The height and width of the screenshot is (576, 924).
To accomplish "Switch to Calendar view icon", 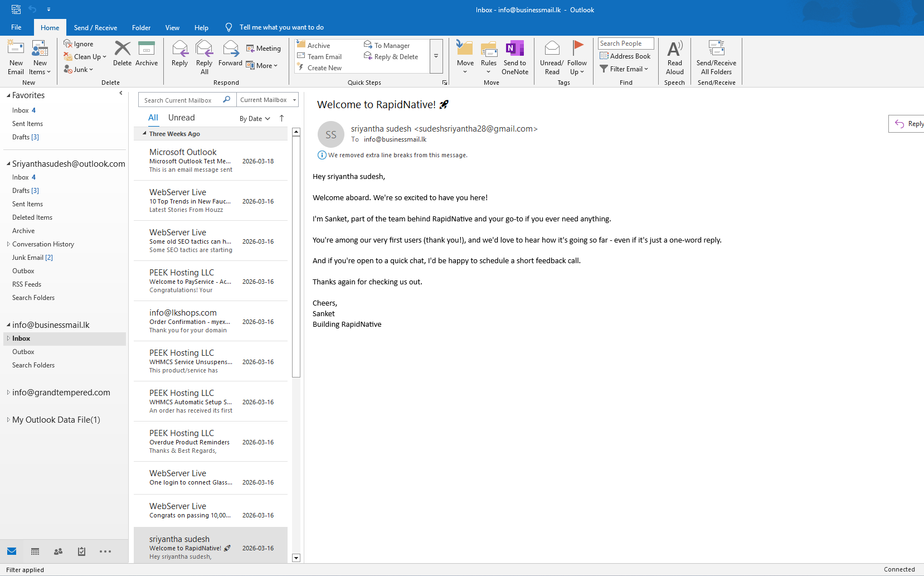I will point(35,551).
